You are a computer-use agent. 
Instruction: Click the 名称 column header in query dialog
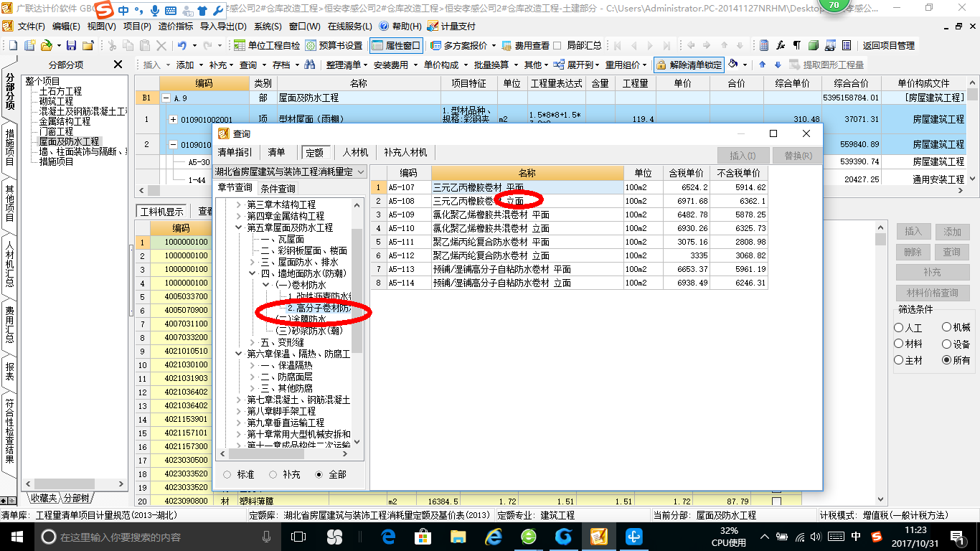[527, 173]
